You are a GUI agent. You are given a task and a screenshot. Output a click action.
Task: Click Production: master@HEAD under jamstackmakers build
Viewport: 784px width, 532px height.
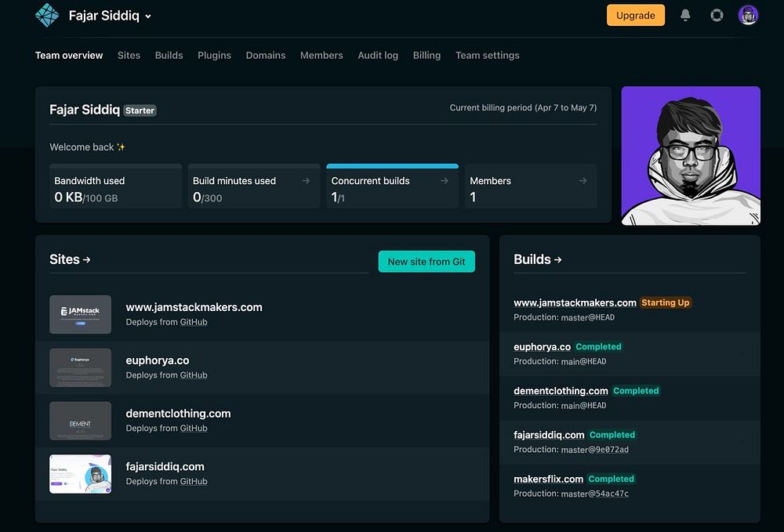[564, 317]
